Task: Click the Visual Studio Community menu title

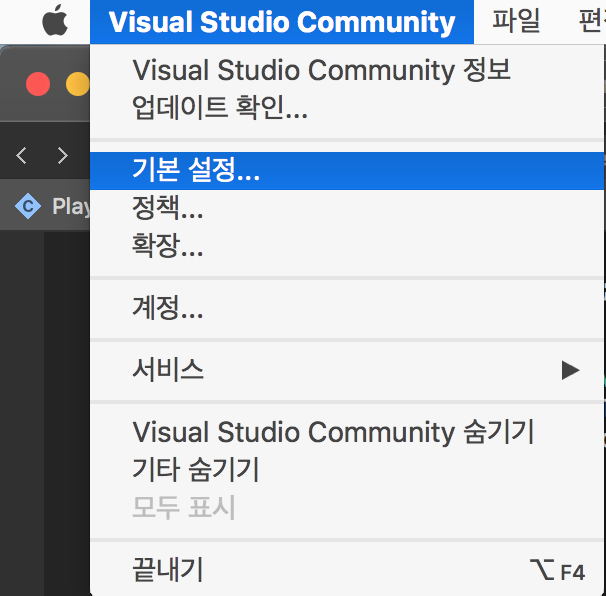Action: click(282, 22)
